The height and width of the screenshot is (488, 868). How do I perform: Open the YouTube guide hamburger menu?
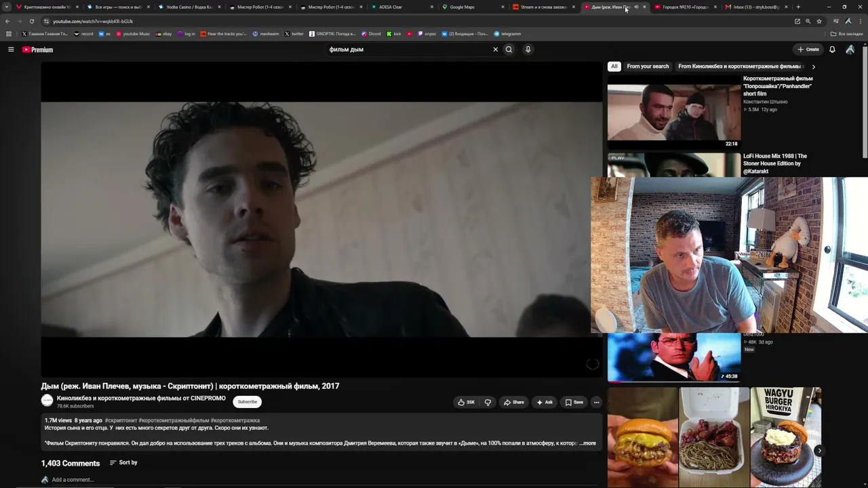coord(11,49)
